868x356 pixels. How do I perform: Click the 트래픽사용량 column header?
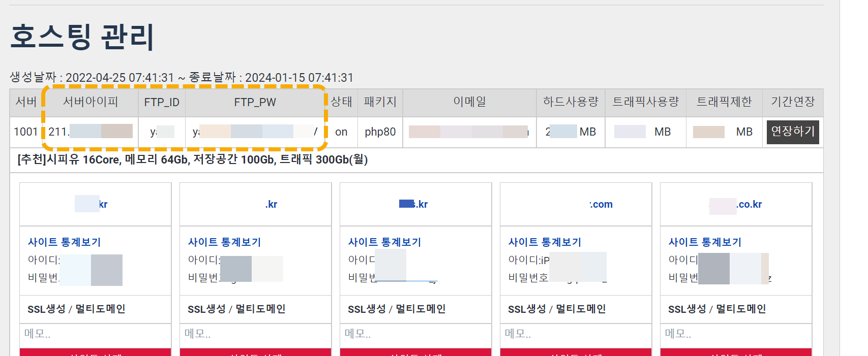tap(646, 102)
